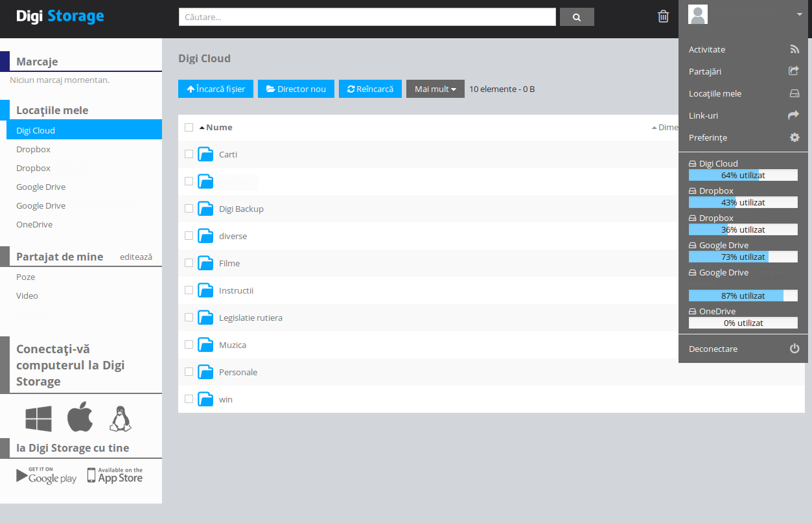Image resolution: width=812 pixels, height=523 pixels.
Task: Expand the Mai mult dropdown
Action: click(x=435, y=89)
